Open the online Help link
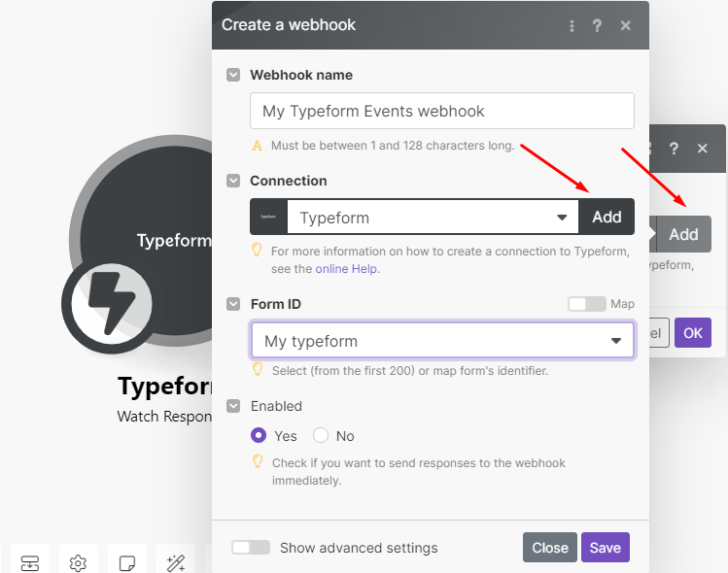This screenshot has width=728, height=573. click(x=346, y=269)
